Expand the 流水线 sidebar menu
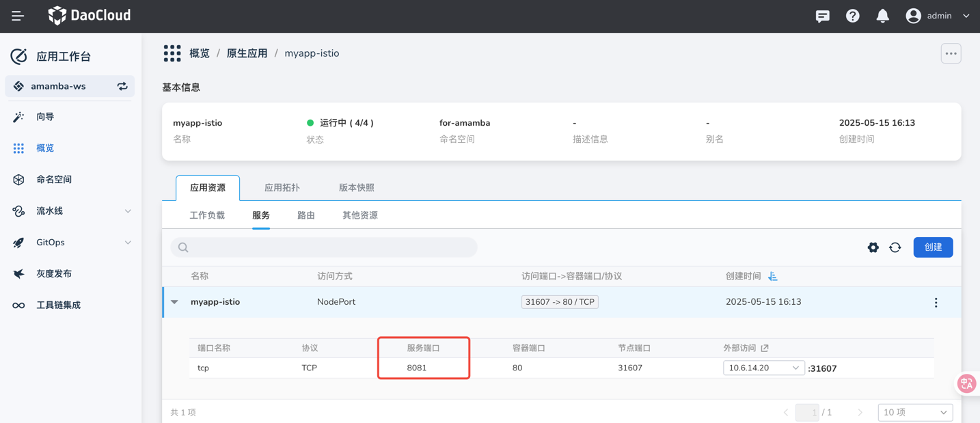This screenshot has height=423, width=980. click(128, 211)
